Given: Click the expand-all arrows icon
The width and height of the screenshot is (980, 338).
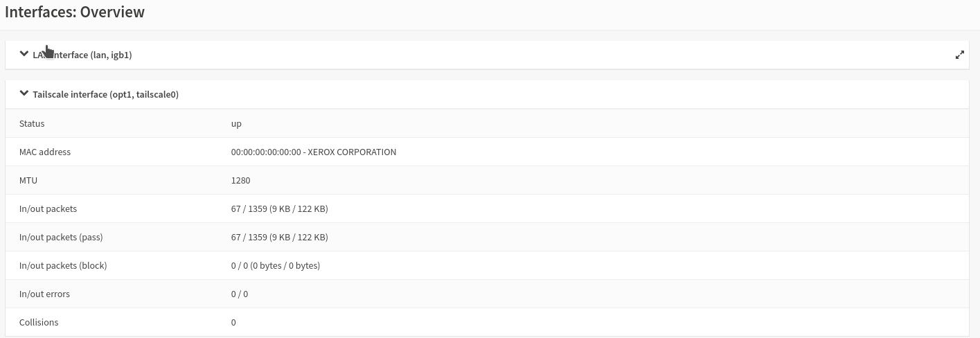Looking at the screenshot, I should point(959,55).
